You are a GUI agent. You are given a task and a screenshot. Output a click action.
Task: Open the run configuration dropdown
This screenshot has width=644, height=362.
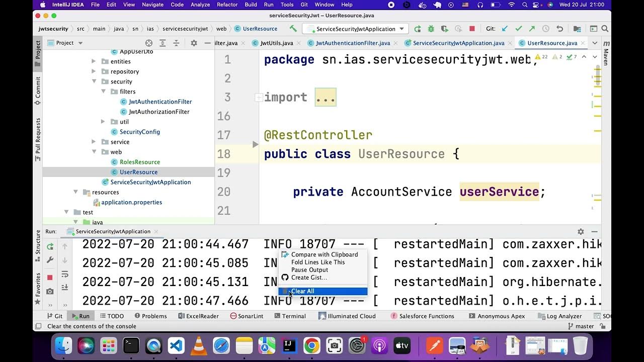pyautogui.click(x=355, y=29)
